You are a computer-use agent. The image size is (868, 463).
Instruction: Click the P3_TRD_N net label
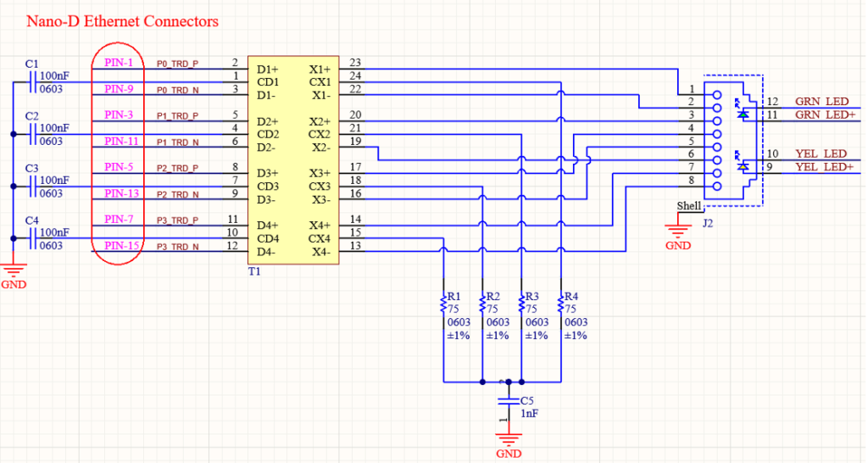(177, 247)
